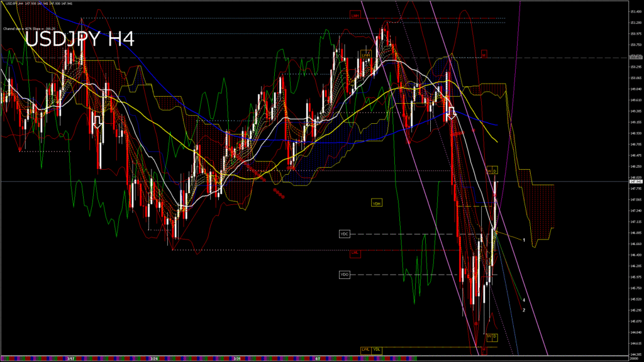Click the YDO level label box
The image size is (644, 362).
[x=345, y=275]
